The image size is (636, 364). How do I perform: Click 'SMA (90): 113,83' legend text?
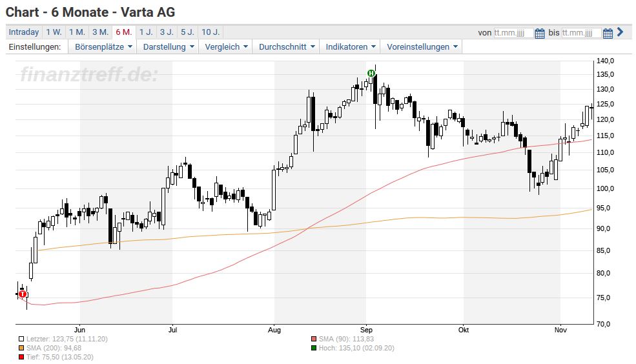tap(346, 339)
